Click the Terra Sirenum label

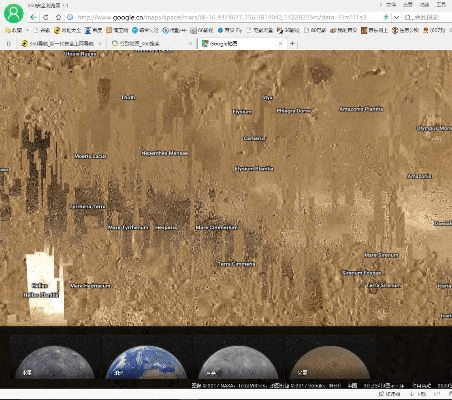[384, 285]
